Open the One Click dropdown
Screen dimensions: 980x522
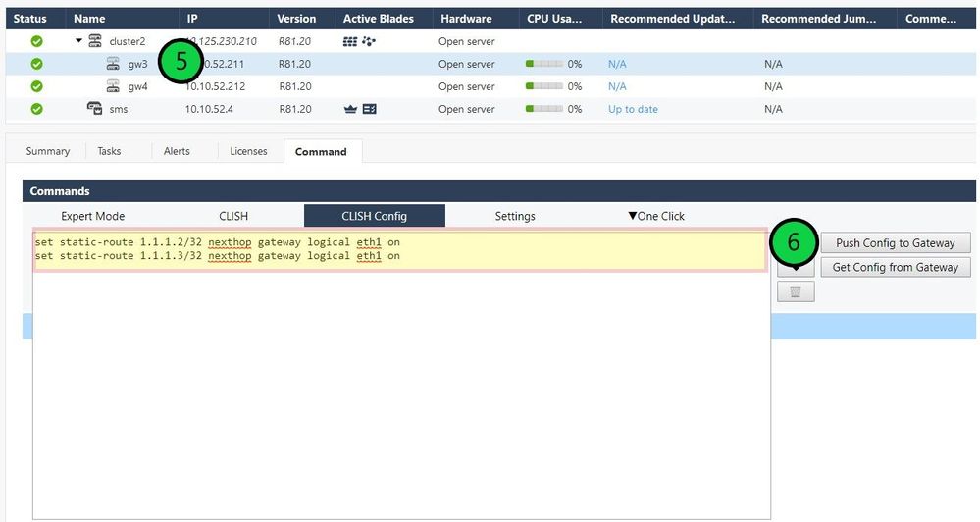(655, 216)
